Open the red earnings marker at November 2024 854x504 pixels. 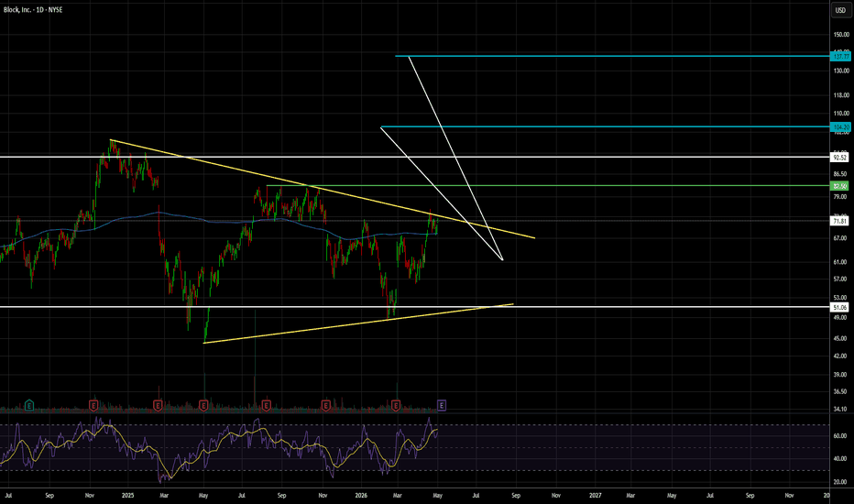tap(93, 405)
